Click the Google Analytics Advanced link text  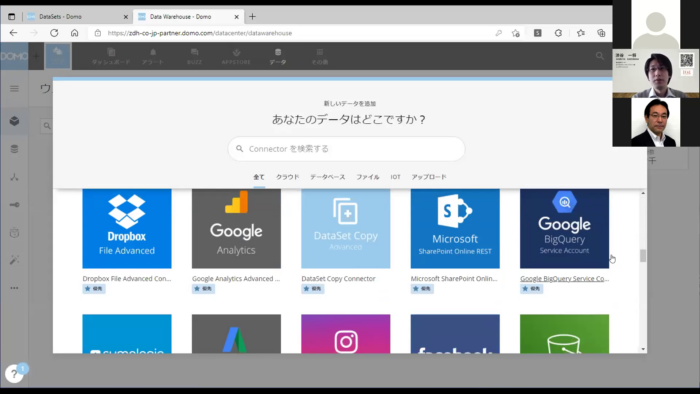tap(236, 278)
